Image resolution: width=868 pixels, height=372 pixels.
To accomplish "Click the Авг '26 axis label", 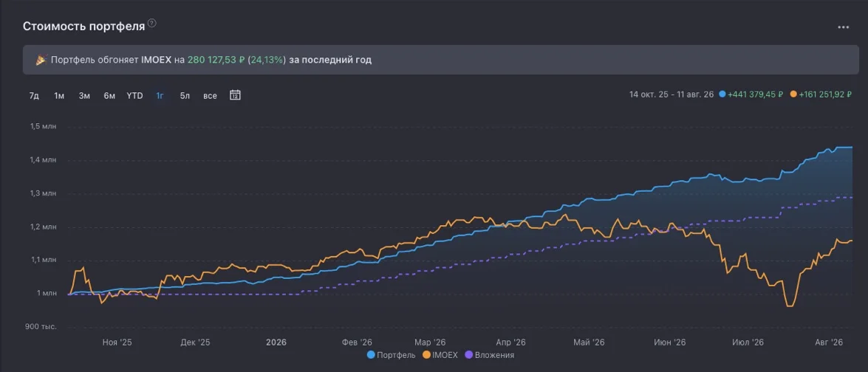I will coord(828,342).
